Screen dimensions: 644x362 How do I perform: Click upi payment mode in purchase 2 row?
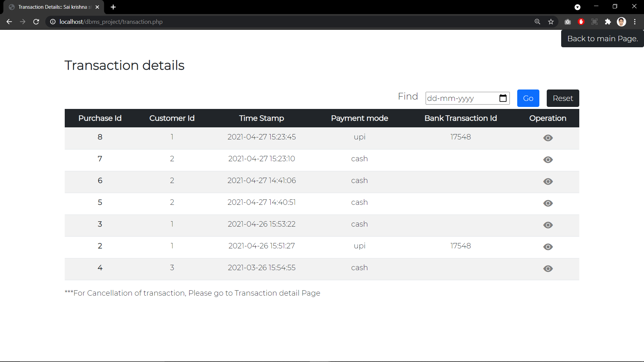tap(360, 246)
